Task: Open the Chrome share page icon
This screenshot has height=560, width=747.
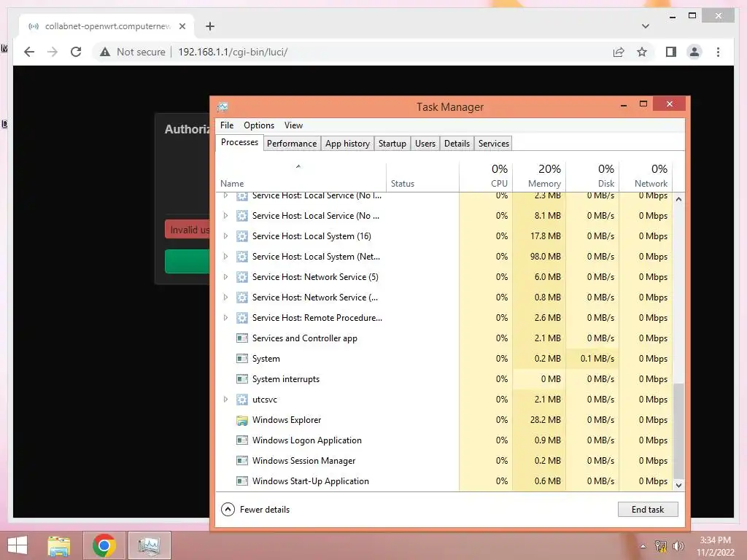Action: pos(619,52)
